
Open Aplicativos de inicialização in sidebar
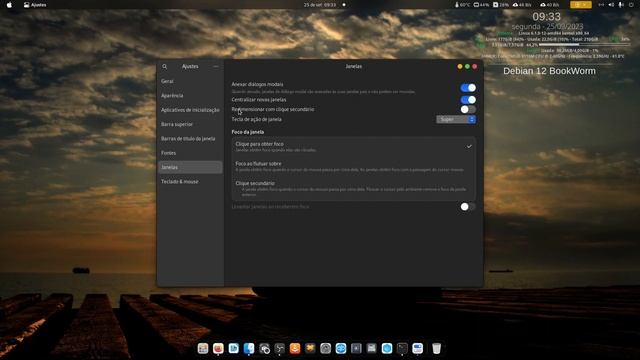(190, 110)
